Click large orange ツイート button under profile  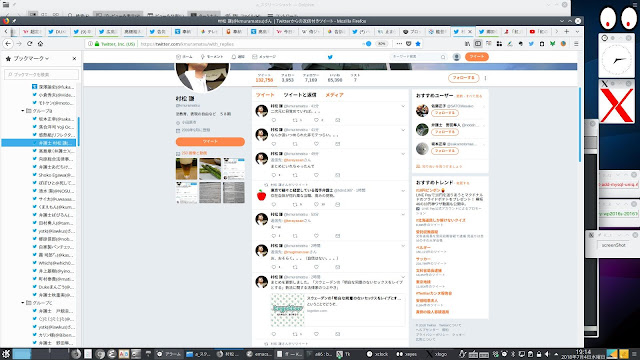tap(210, 141)
